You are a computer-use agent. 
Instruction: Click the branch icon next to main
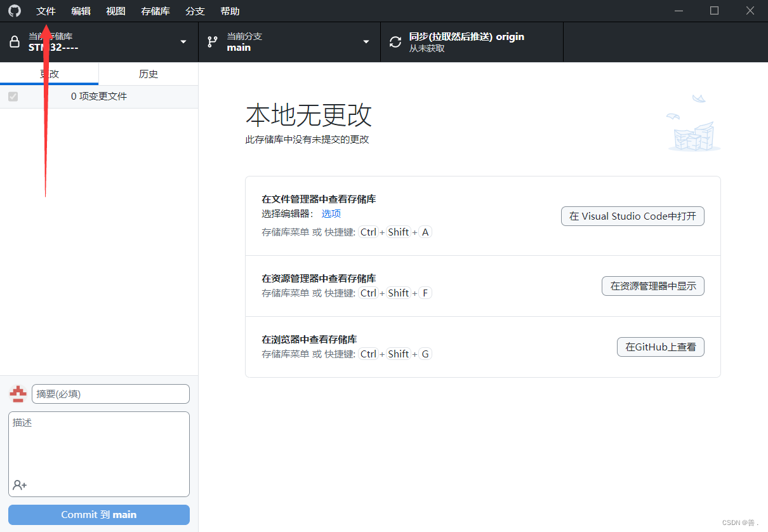[x=213, y=42]
